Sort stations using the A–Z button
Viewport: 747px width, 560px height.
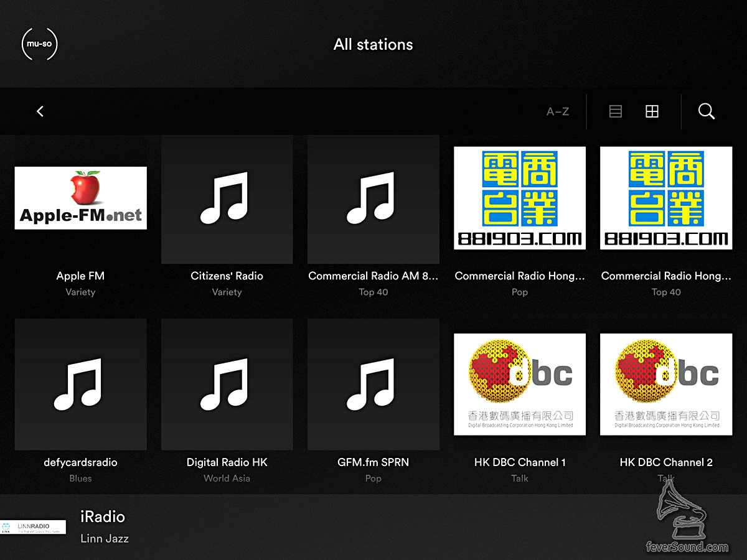[558, 112]
